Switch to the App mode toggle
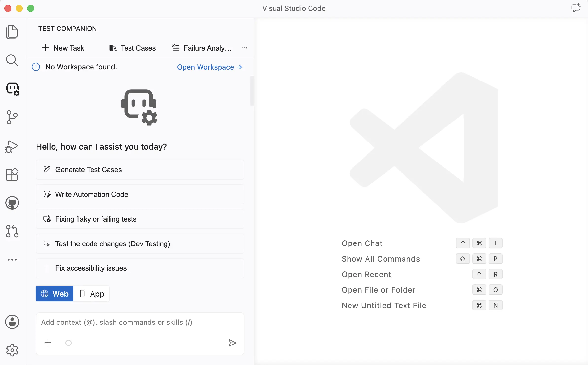The width and height of the screenshot is (588, 365). point(92,294)
